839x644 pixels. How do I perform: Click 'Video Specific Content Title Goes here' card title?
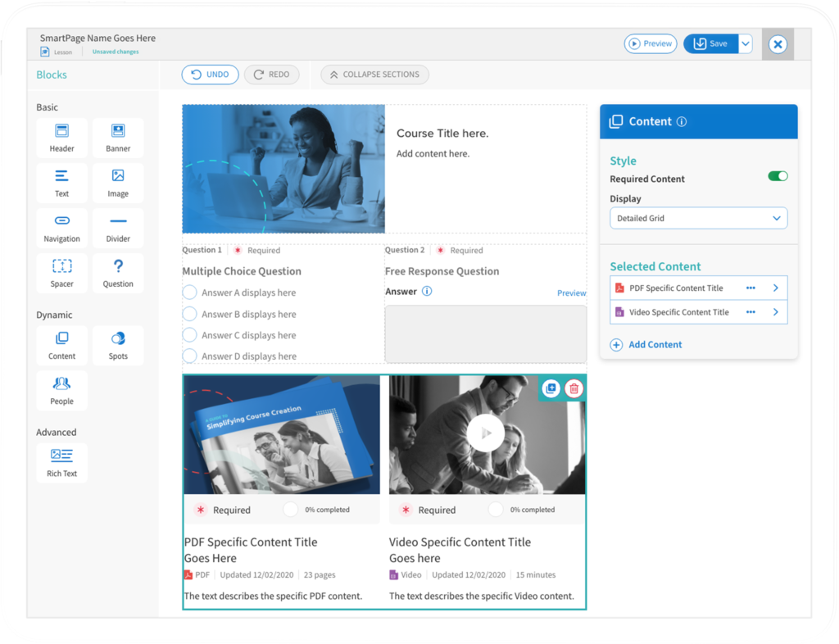click(460, 550)
